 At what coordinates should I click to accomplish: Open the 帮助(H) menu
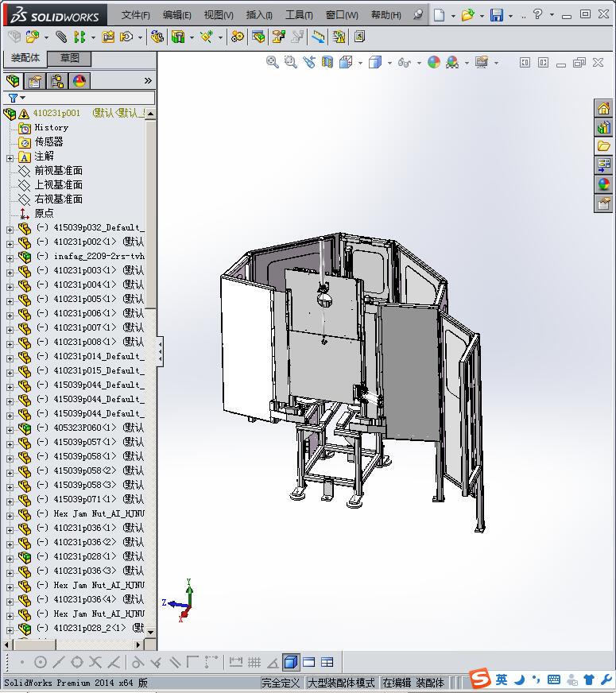(386, 15)
